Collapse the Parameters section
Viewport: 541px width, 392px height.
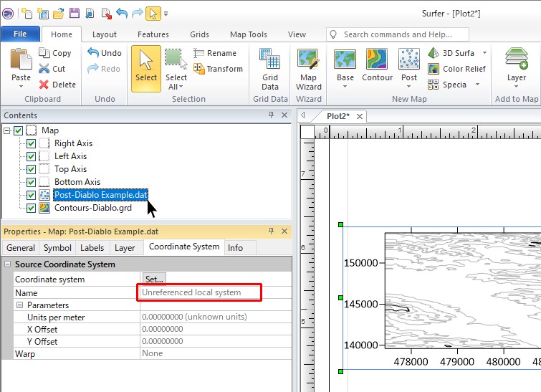pyautogui.click(x=19, y=305)
